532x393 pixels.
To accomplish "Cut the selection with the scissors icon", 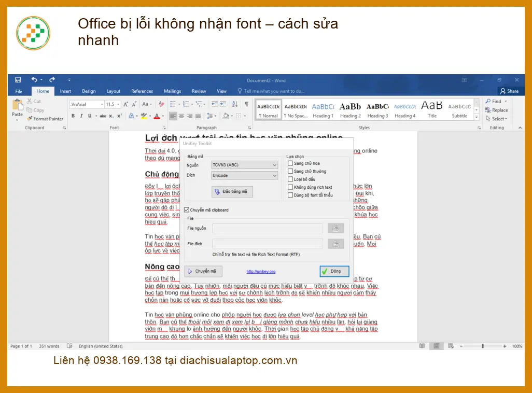I will click(x=30, y=101).
